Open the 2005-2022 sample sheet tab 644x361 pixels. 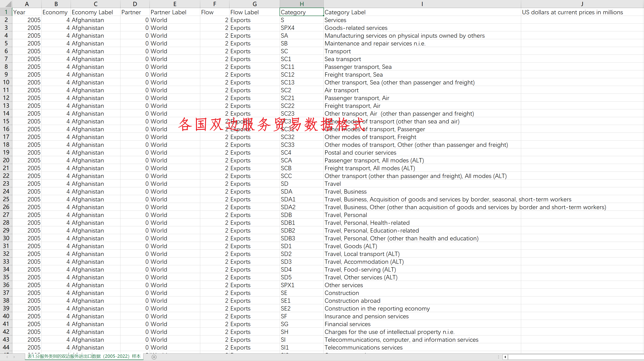tap(84, 356)
